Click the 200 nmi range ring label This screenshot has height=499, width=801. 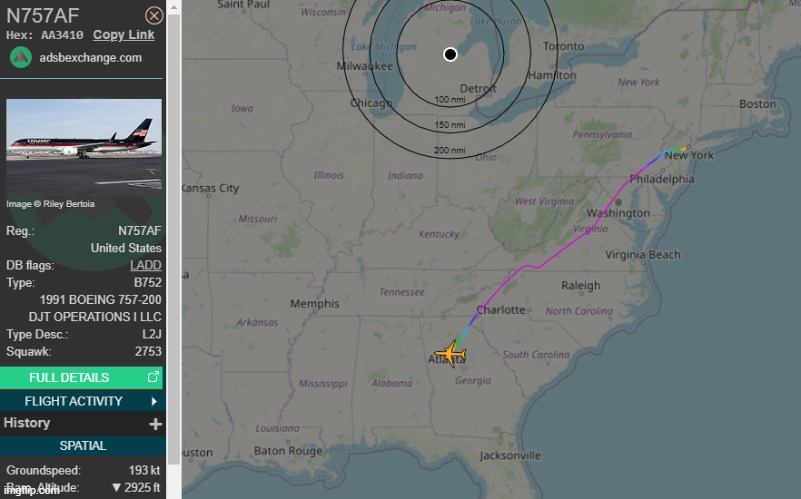[x=450, y=150]
